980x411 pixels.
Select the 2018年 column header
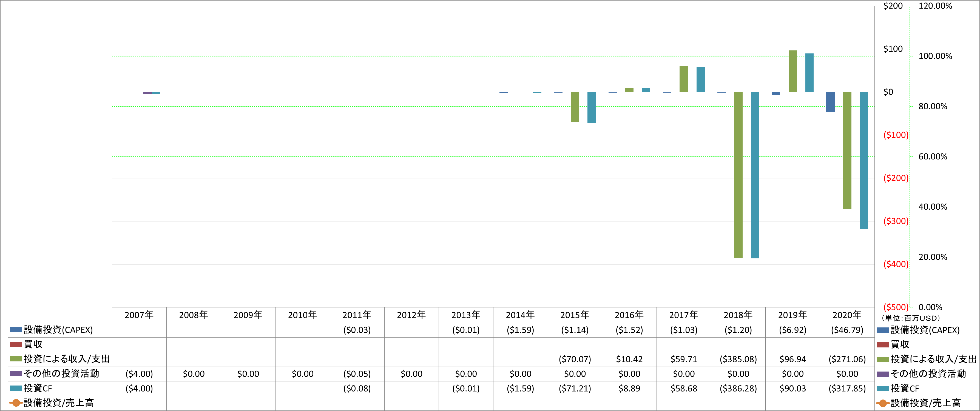pos(738,315)
